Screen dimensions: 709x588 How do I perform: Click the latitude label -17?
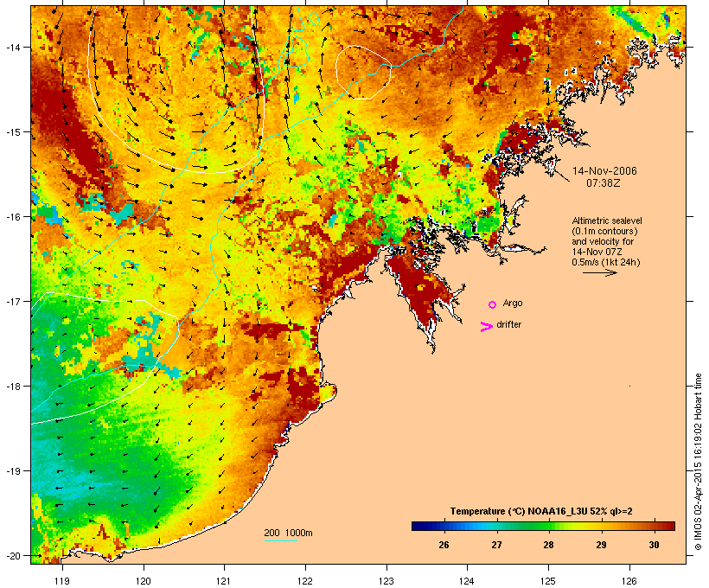pyautogui.click(x=12, y=302)
